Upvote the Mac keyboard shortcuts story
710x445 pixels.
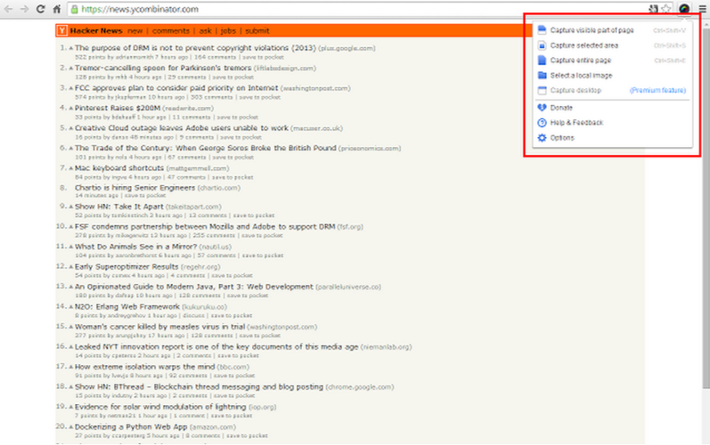click(71, 168)
